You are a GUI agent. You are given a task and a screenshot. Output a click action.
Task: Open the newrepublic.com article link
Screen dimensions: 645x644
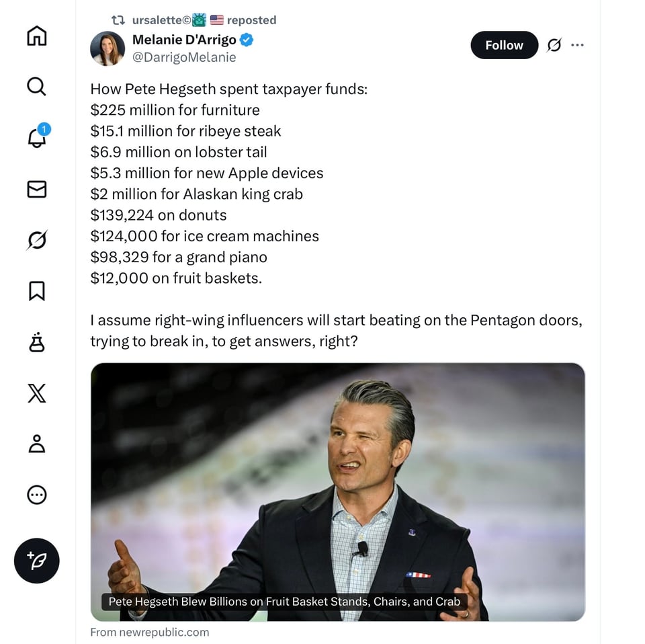[x=149, y=632]
